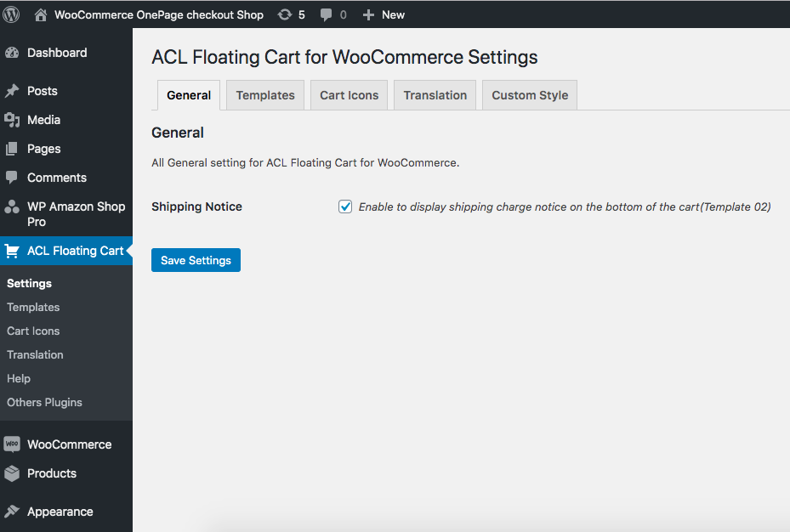Click the Save Settings button
Viewport: 790px width, 532px height.
[196, 260]
